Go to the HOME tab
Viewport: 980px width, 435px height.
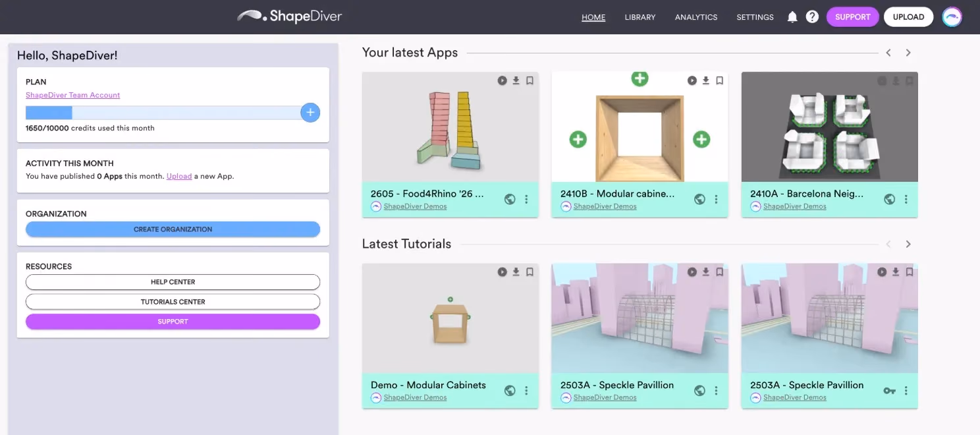[x=593, y=17]
